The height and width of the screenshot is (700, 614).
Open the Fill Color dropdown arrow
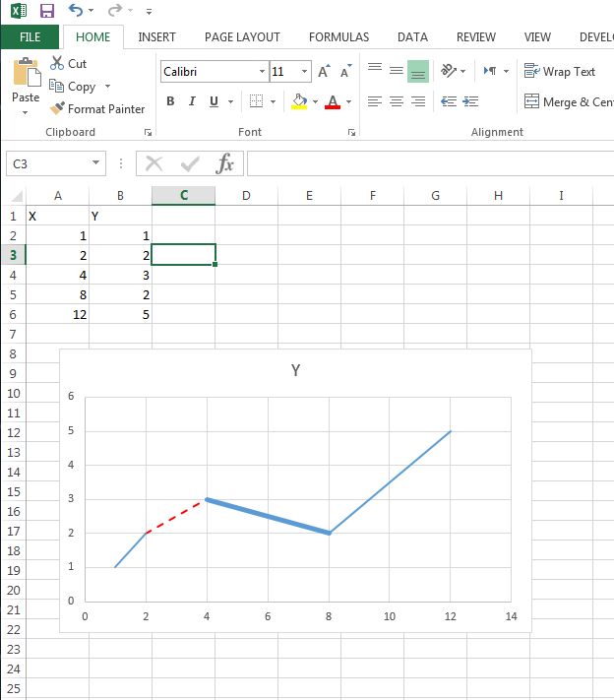pos(316,101)
